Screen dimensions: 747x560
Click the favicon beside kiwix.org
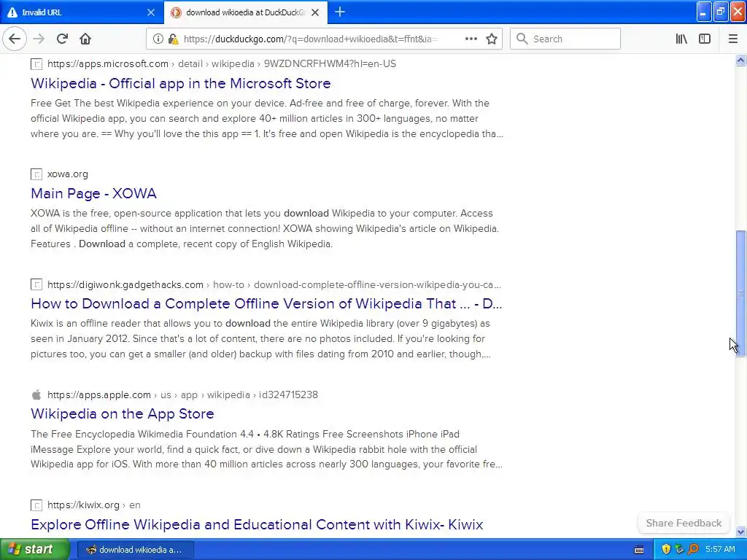coord(36,505)
